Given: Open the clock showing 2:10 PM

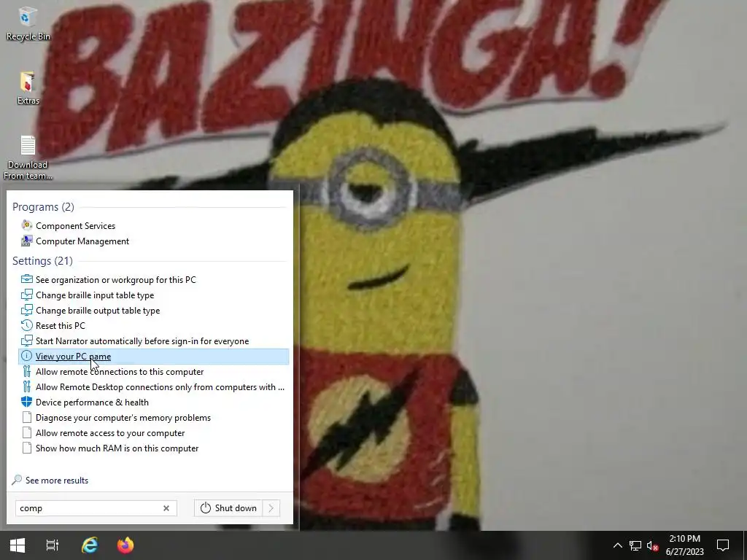Looking at the screenshot, I should coord(684,545).
